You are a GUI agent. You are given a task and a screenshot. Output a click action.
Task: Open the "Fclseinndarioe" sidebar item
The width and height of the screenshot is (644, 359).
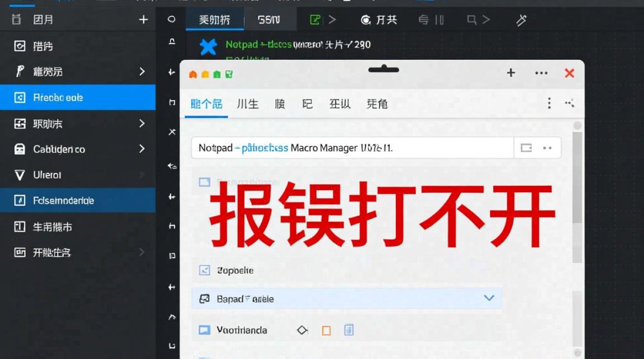pos(78,201)
